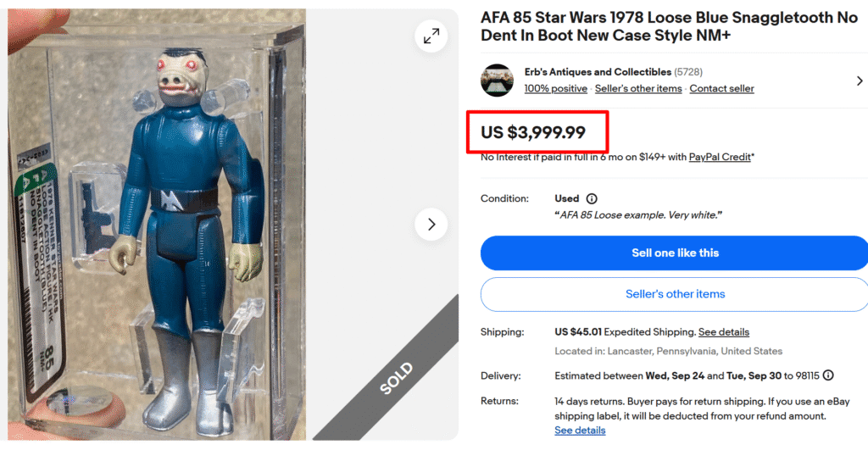Viewport: 868px width, 450px height.
Task: Click the Contact seller link
Action: click(721, 89)
